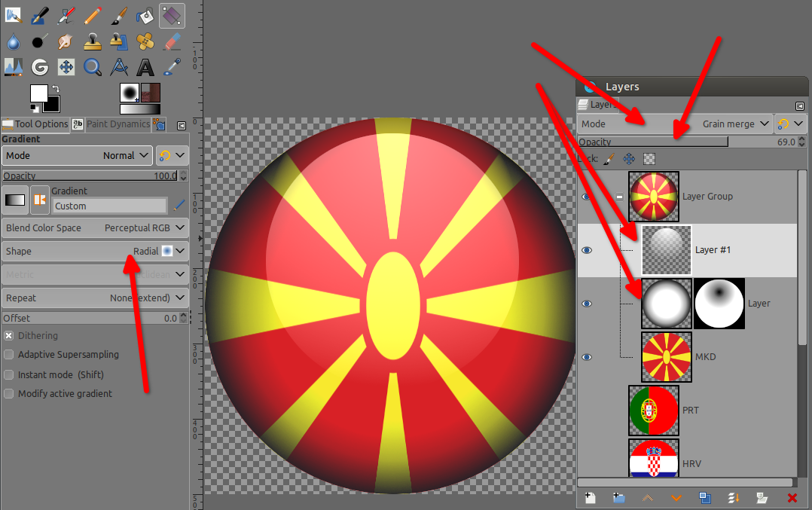812x510 pixels.
Task: Select the Text tool
Action: pos(145,67)
